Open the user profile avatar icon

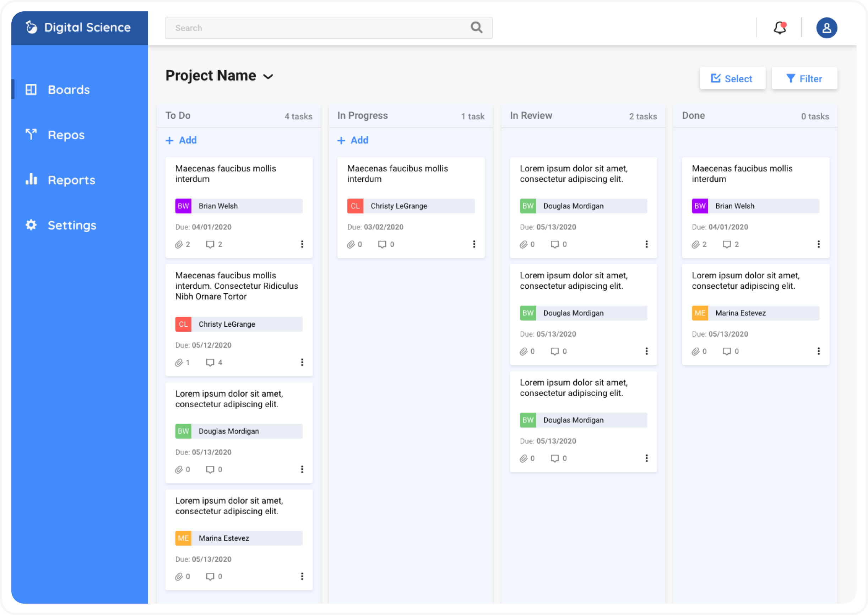pyautogui.click(x=827, y=27)
